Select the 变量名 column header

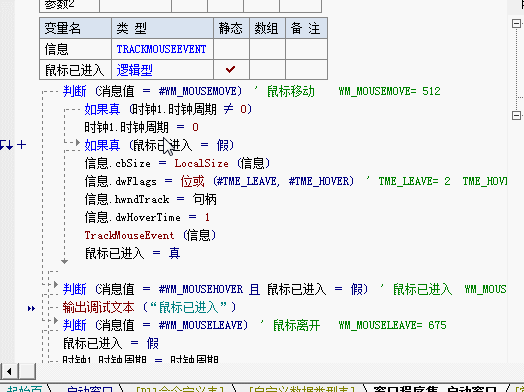tap(75, 28)
